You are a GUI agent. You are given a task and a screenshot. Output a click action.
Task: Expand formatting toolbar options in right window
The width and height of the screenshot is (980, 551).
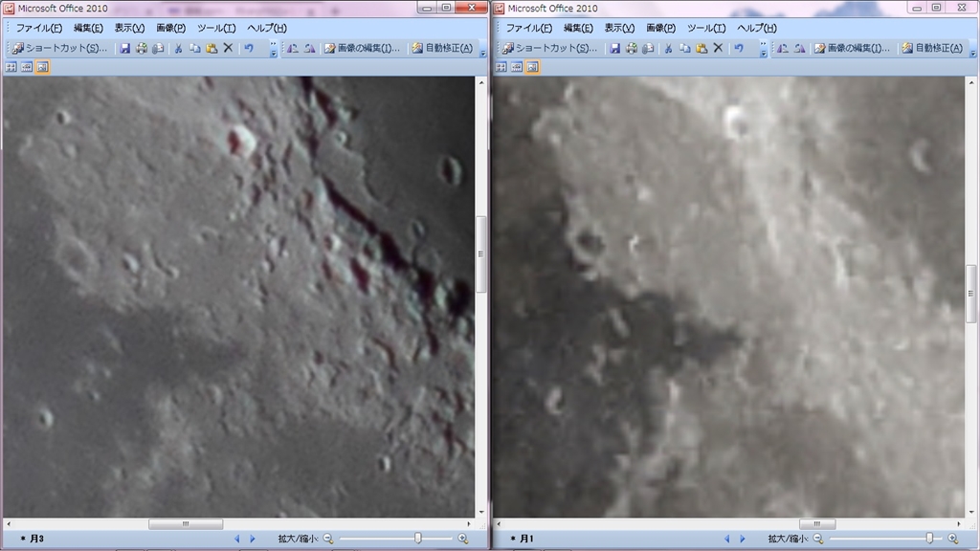tap(973, 49)
